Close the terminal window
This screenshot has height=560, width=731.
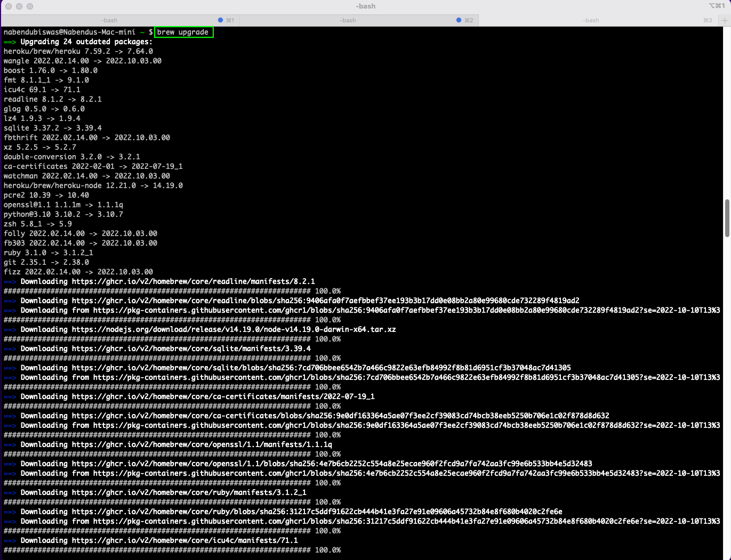pos(9,6)
